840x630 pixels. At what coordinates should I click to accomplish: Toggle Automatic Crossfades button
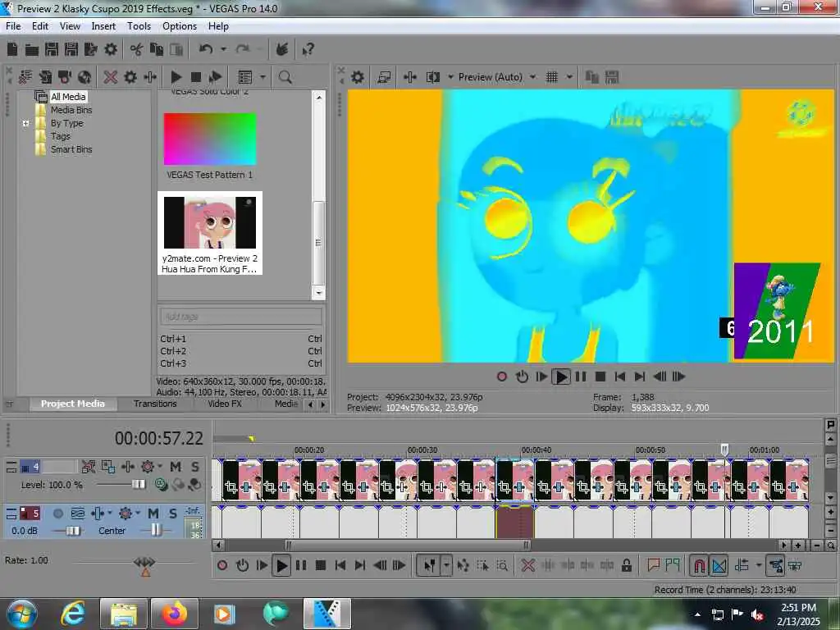719,565
